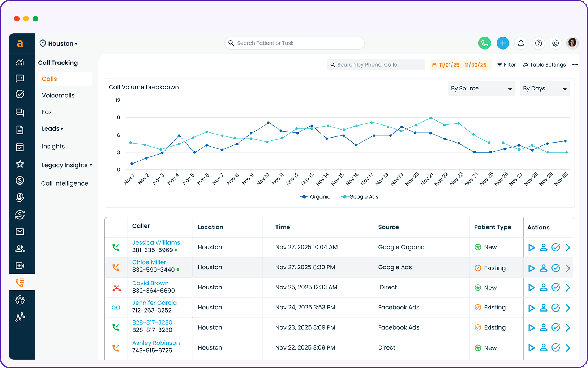Image resolution: width=588 pixels, height=368 pixels.
Task: Mark David Brown's call as reviewed
Action: pos(555,287)
